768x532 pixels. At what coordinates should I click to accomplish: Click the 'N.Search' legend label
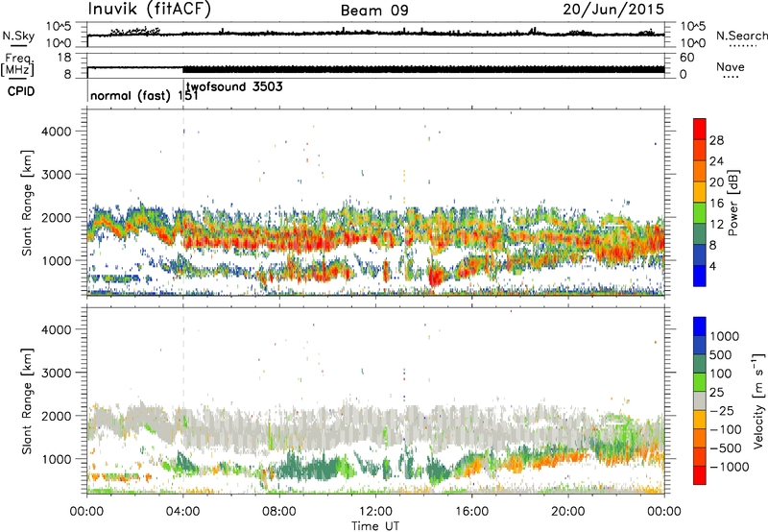click(x=742, y=36)
